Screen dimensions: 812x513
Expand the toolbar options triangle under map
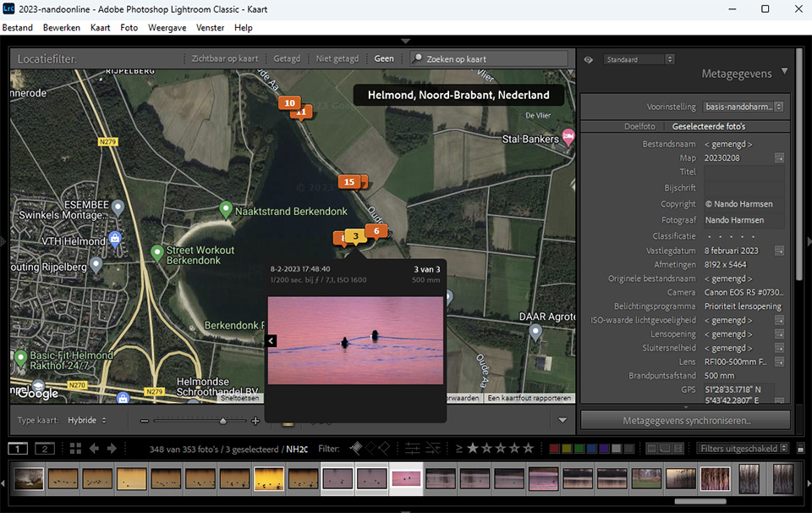tap(562, 420)
